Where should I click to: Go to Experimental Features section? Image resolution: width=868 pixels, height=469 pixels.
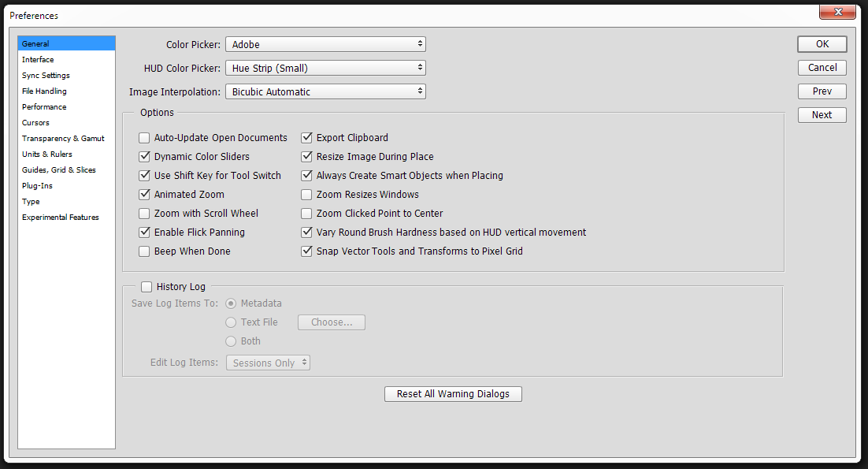pyautogui.click(x=61, y=218)
